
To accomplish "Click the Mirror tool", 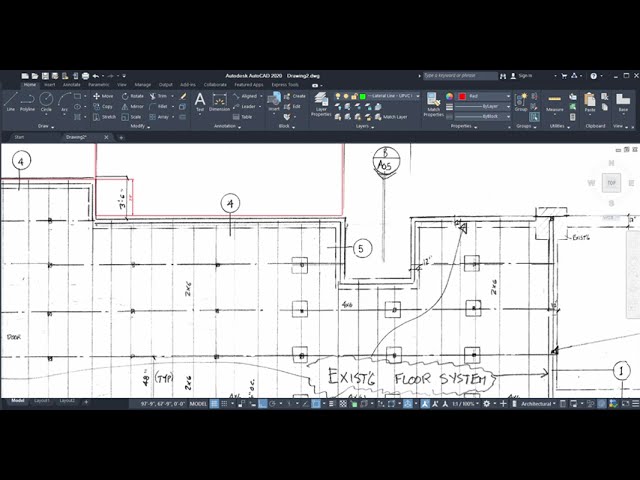I will coord(133,107).
